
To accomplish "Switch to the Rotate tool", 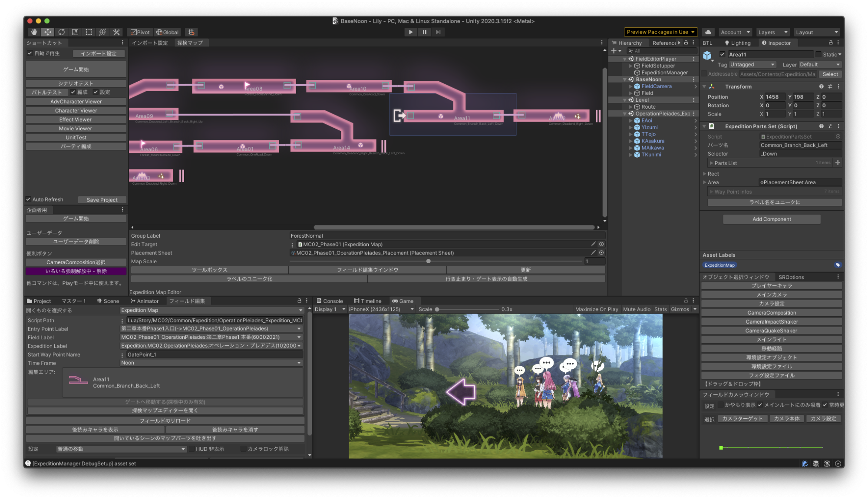I will tap(61, 32).
